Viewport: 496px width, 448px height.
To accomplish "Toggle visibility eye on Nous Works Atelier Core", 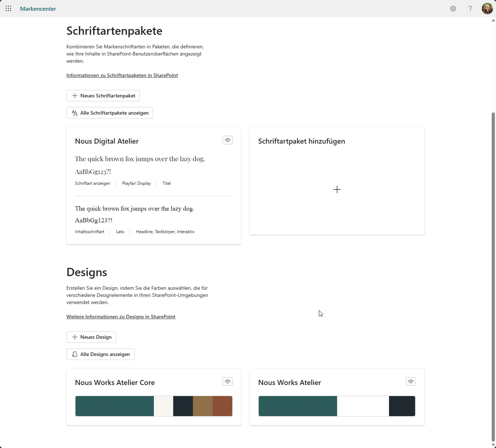I will coord(228,381).
